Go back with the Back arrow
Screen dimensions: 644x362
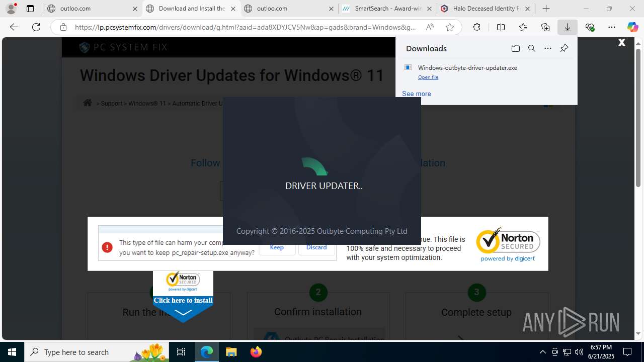coord(14,27)
